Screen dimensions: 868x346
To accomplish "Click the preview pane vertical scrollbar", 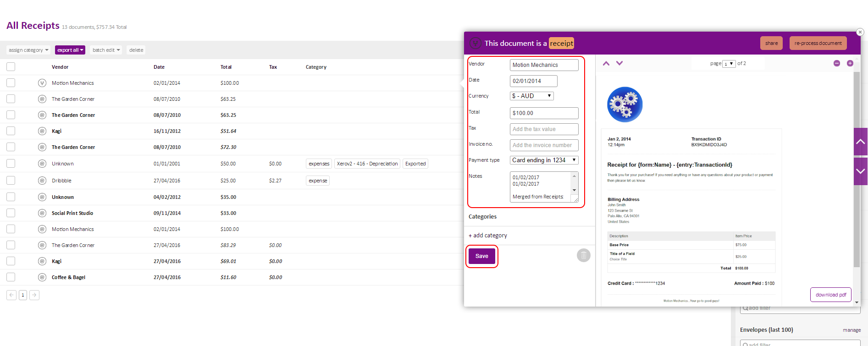I will (x=857, y=170).
